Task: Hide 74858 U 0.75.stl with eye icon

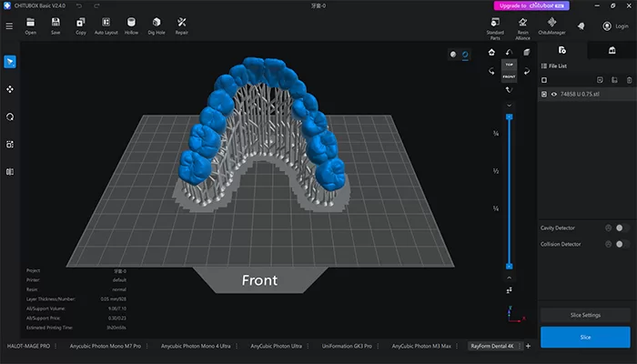Action: click(553, 95)
